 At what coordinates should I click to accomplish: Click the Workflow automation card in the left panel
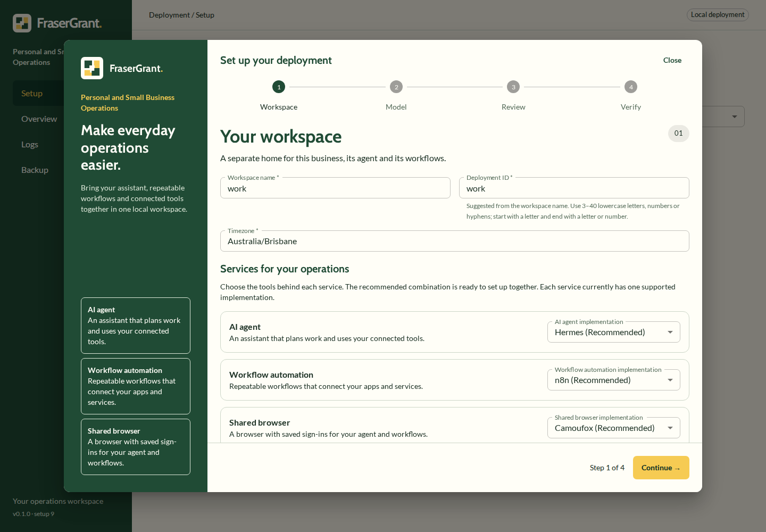click(136, 386)
